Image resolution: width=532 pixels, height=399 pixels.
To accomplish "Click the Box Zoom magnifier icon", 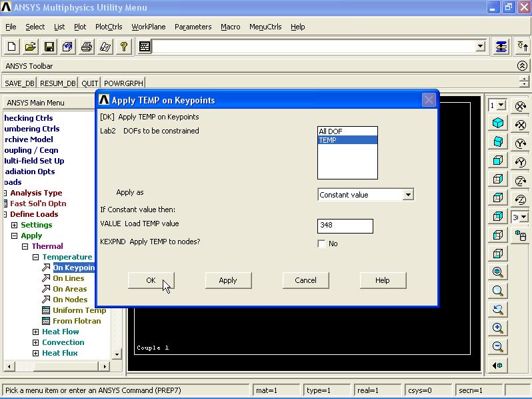I will pos(498,291).
